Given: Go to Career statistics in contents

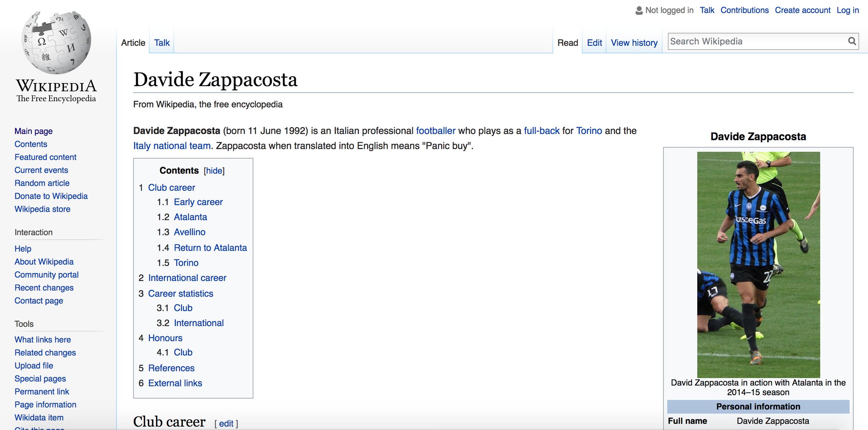Looking at the screenshot, I should [181, 293].
